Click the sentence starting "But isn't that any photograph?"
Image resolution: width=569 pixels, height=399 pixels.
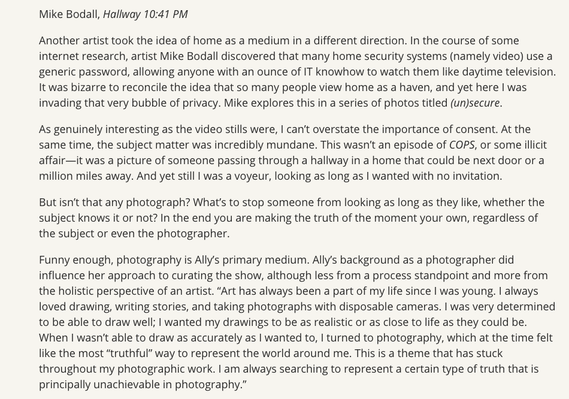[114, 202]
